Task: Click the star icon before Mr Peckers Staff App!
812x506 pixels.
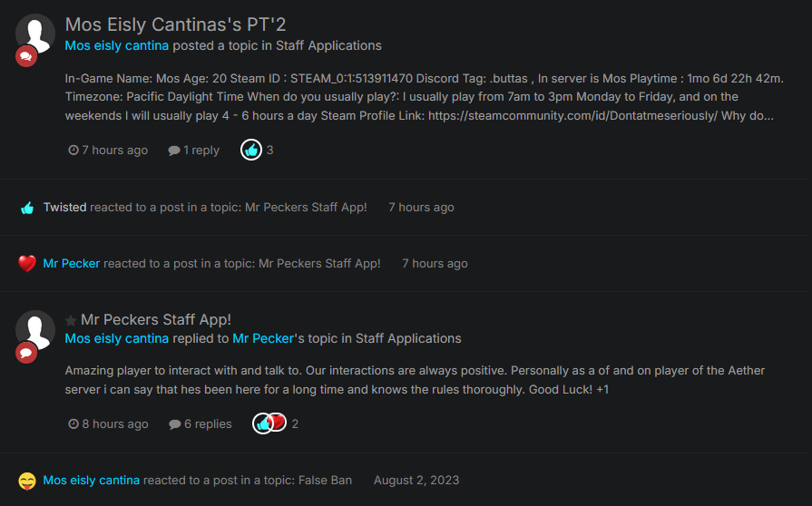Action: coord(71,320)
